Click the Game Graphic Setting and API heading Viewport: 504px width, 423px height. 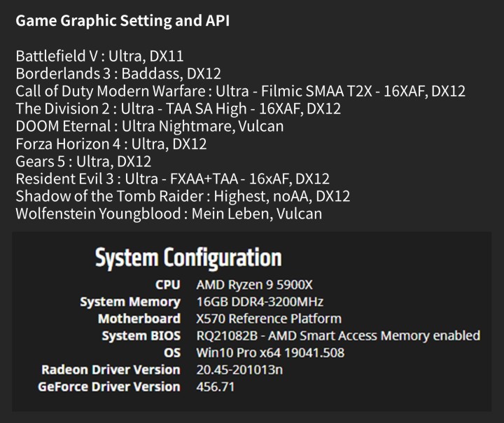click(x=122, y=21)
